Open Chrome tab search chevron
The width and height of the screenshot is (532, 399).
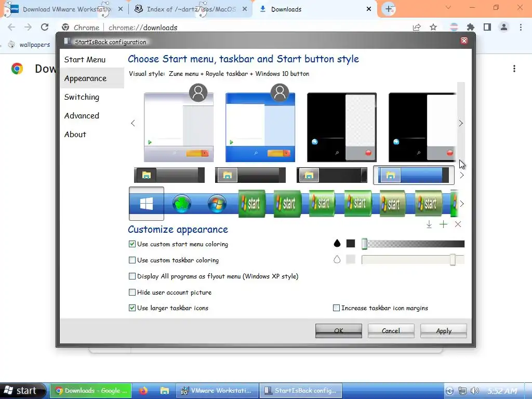[x=448, y=7]
